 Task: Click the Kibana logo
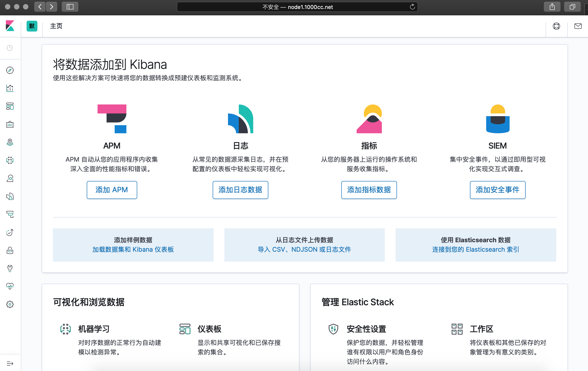(10, 26)
